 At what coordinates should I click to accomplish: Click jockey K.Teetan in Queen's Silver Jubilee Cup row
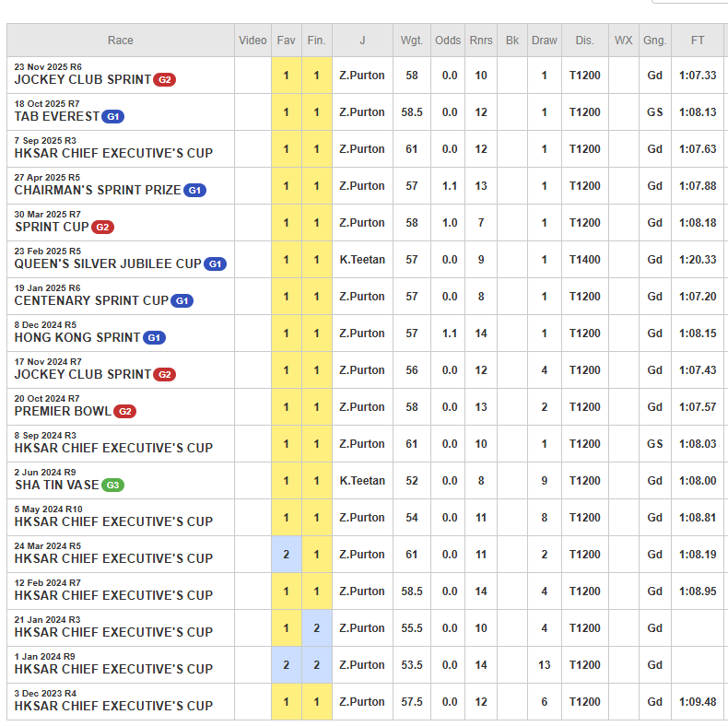[x=362, y=260]
